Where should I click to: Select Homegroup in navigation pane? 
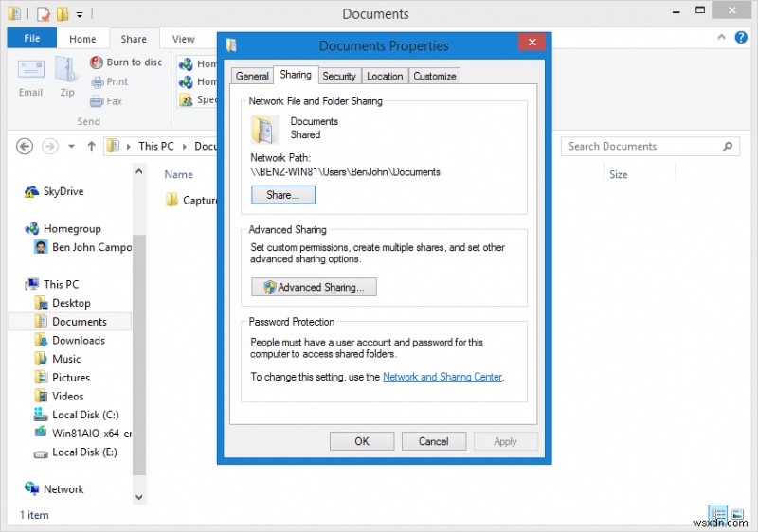tap(63, 228)
